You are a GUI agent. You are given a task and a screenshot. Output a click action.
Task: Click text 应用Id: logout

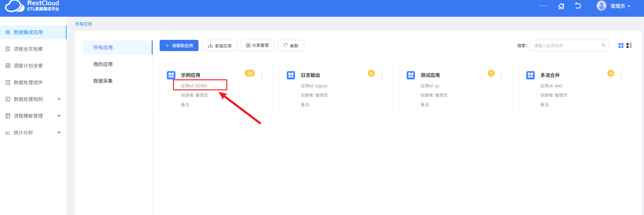[x=314, y=86]
